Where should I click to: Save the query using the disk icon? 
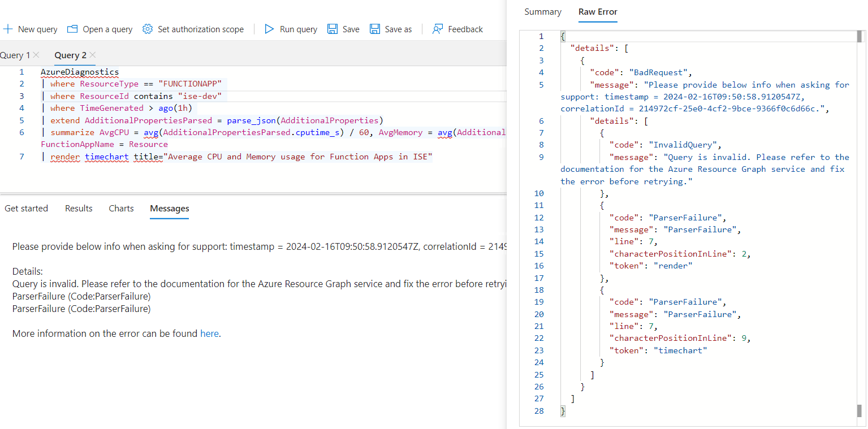tap(332, 29)
